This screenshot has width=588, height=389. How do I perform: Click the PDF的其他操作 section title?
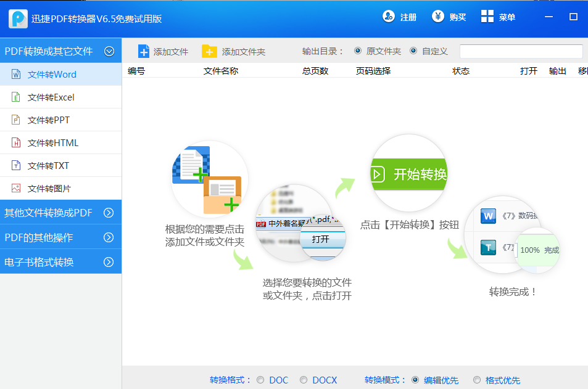[x=39, y=237]
